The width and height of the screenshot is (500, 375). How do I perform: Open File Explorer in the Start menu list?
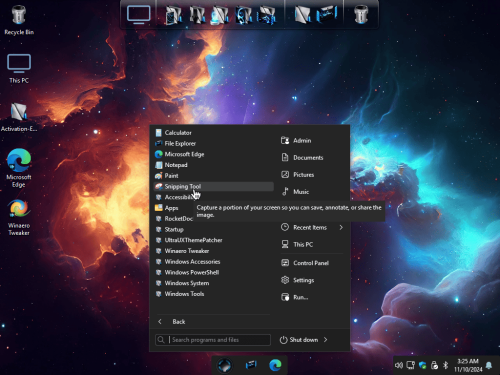pyautogui.click(x=213, y=143)
